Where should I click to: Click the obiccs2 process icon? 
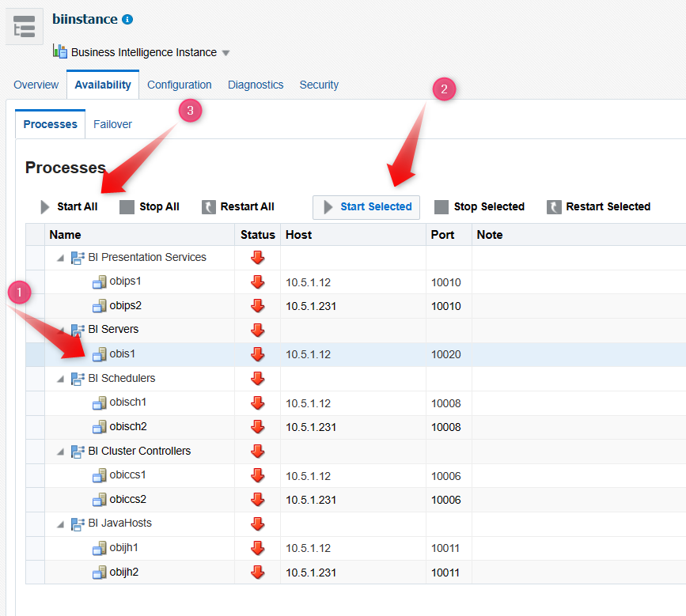click(100, 499)
